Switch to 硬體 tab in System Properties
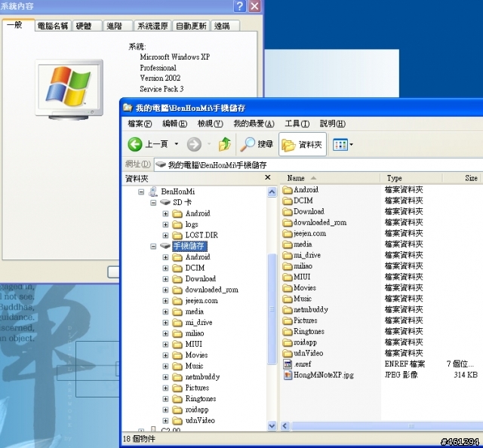This screenshot has width=483, height=448. [88, 26]
